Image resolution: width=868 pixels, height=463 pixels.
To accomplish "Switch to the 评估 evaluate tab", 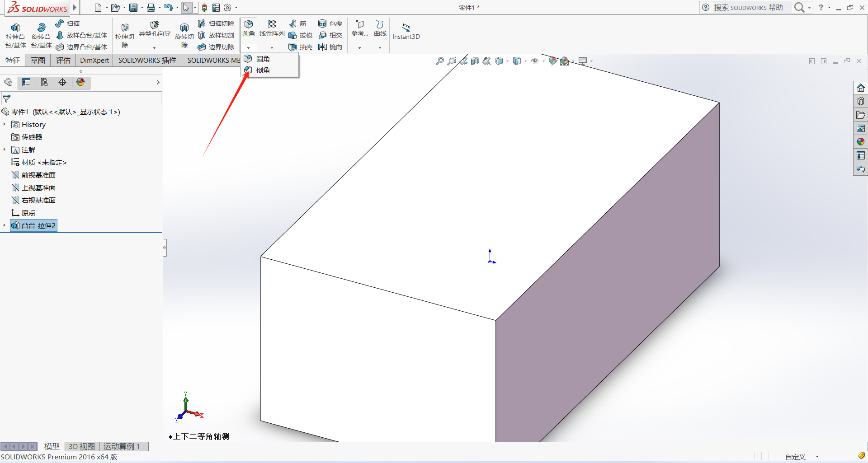I will 63,60.
